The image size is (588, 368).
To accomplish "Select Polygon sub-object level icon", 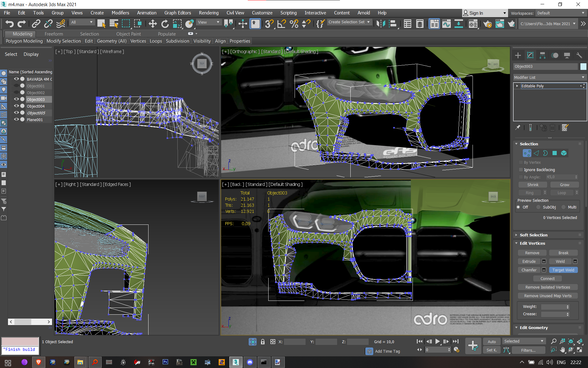I will 555,153.
